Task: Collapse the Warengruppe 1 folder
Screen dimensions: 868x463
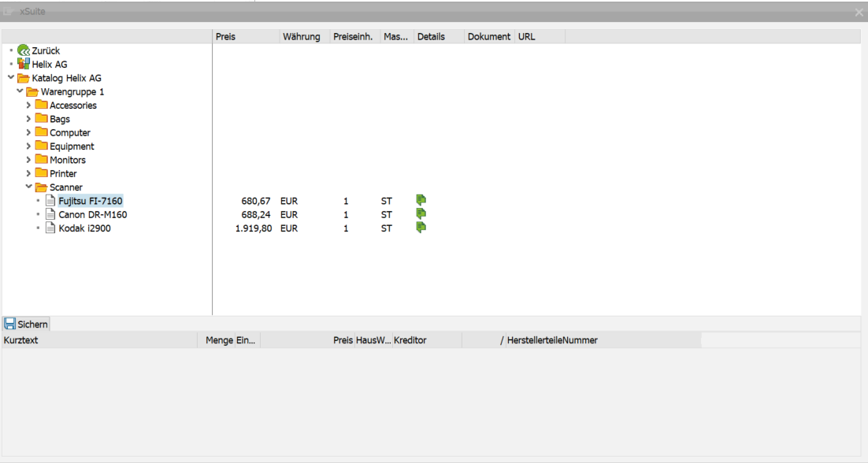Action: pyautogui.click(x=19, y=91)
